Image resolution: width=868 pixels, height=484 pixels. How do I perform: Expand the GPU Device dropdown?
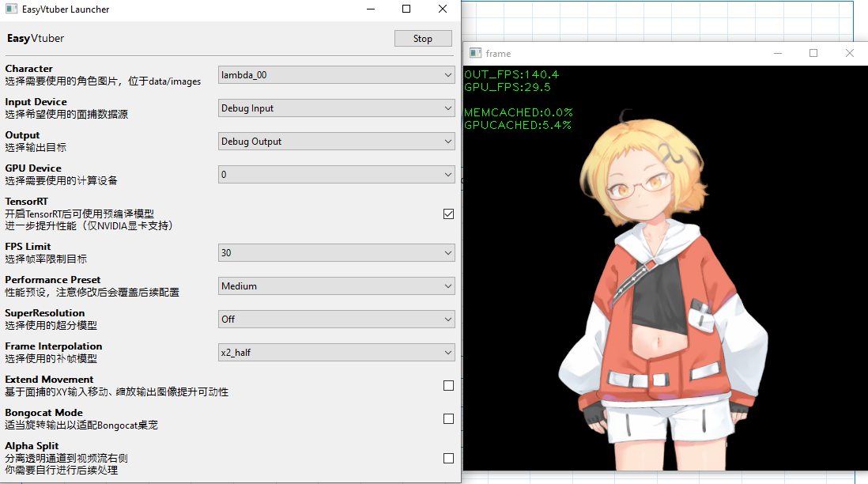[x=337, y=175]
